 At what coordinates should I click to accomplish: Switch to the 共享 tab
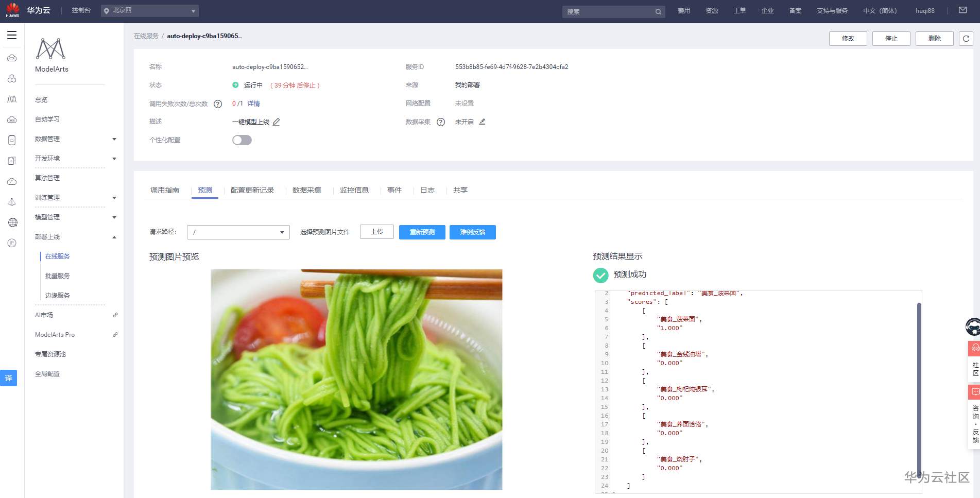pyautogui.click(x=460, y=190)
